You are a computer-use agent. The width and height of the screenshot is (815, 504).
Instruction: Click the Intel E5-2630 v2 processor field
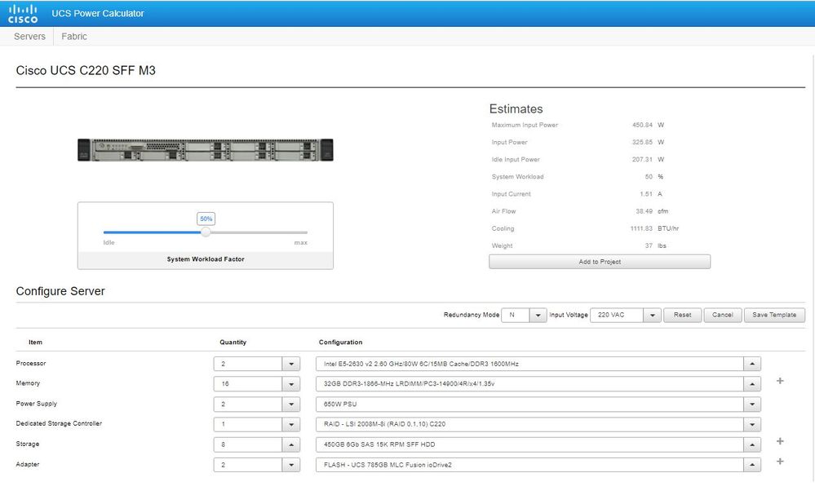click(529, 365)
